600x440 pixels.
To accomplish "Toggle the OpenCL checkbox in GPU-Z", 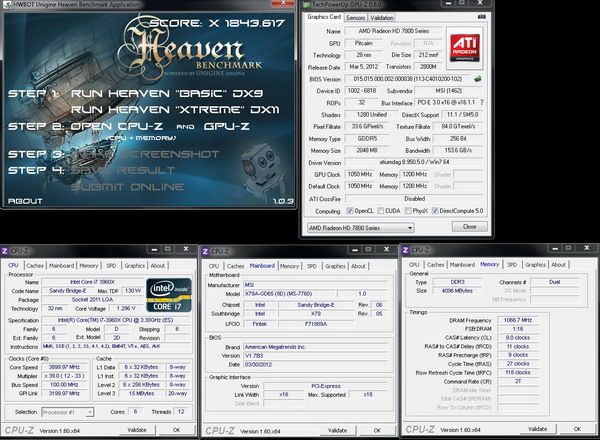I will tap(350, 210).
